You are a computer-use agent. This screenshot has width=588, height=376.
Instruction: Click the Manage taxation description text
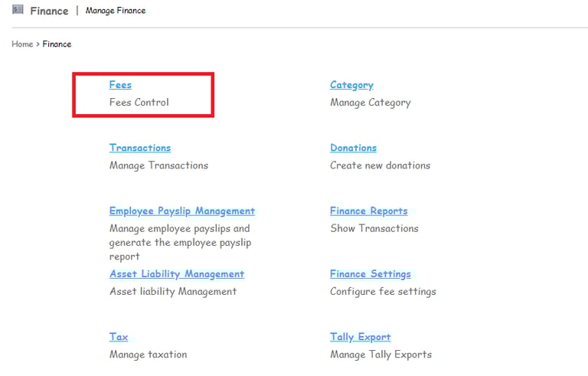coord(148,355)
